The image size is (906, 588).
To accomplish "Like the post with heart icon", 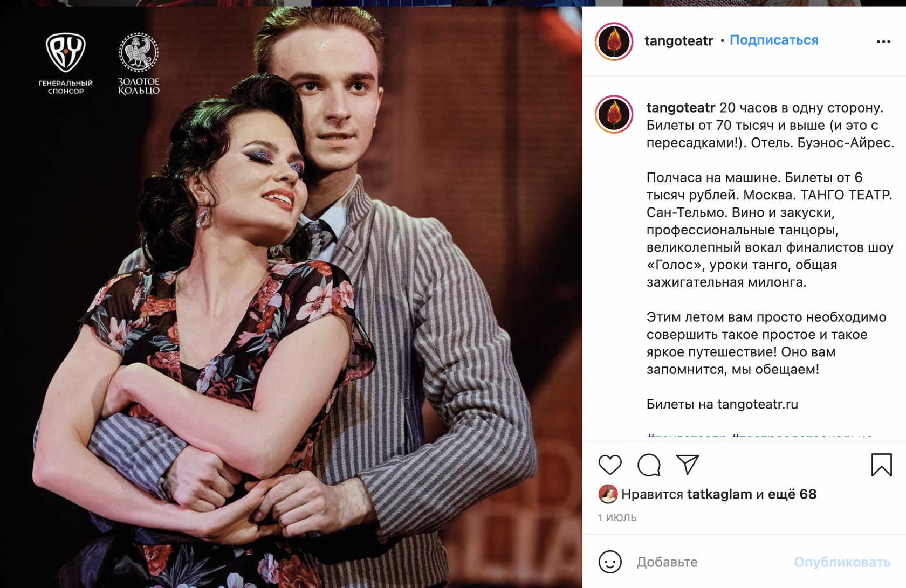I will [x=610, y=465].
